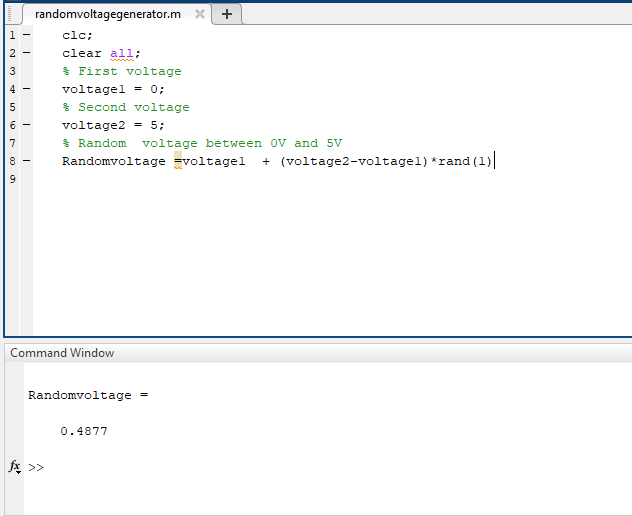Click 'rand(1)' function call on line 8
632x516 pixels.
(465, 161)
